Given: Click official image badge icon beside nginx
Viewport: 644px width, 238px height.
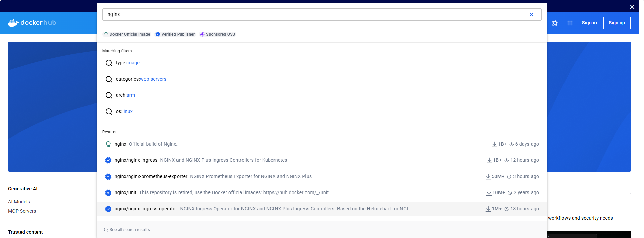Looking at the screenshot, I should tap(108, 144).
